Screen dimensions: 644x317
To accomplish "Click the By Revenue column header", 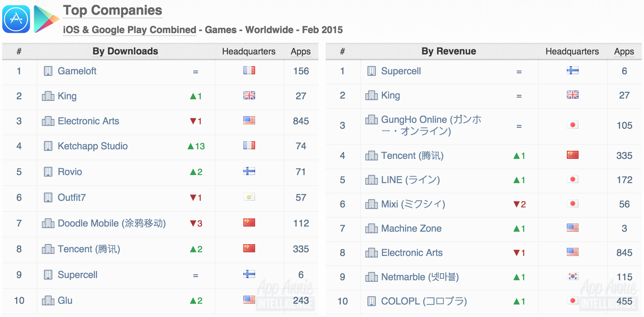I will click(449, 51).
